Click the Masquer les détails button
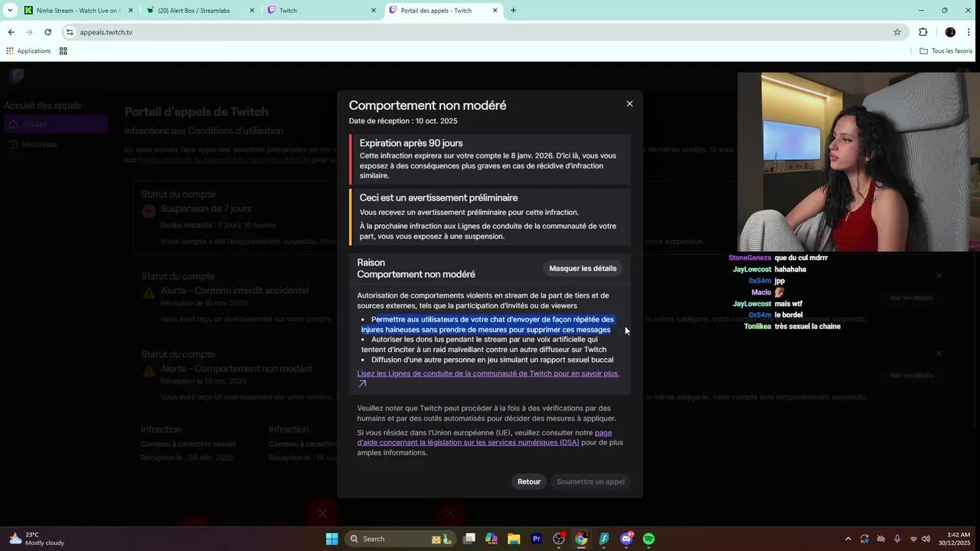The width and height of the screenshot is (980, 551). point(583,269)
